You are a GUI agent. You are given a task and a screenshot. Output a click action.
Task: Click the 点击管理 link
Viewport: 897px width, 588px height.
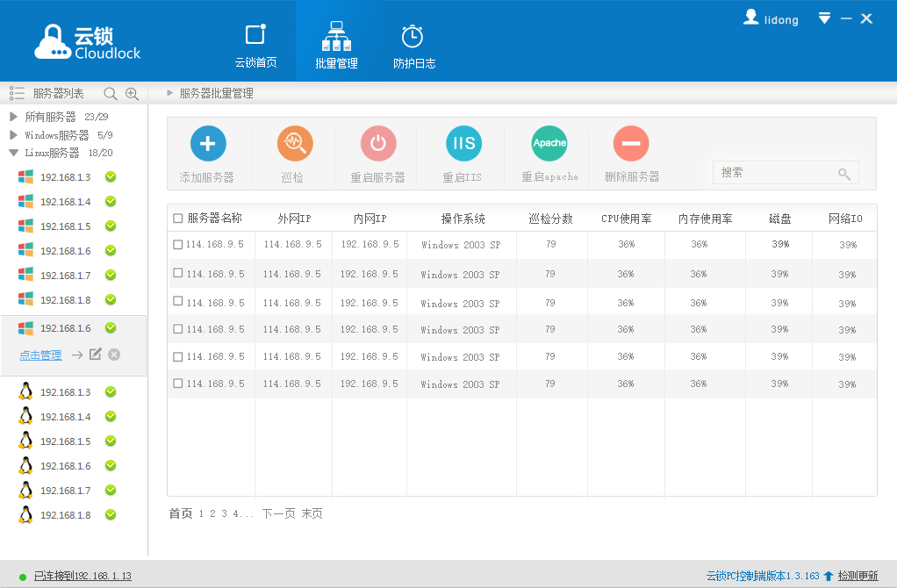pos(40,355)
